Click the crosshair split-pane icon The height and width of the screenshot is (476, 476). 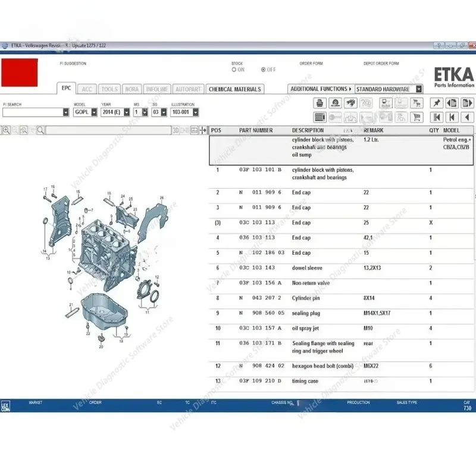pos(203,130)
